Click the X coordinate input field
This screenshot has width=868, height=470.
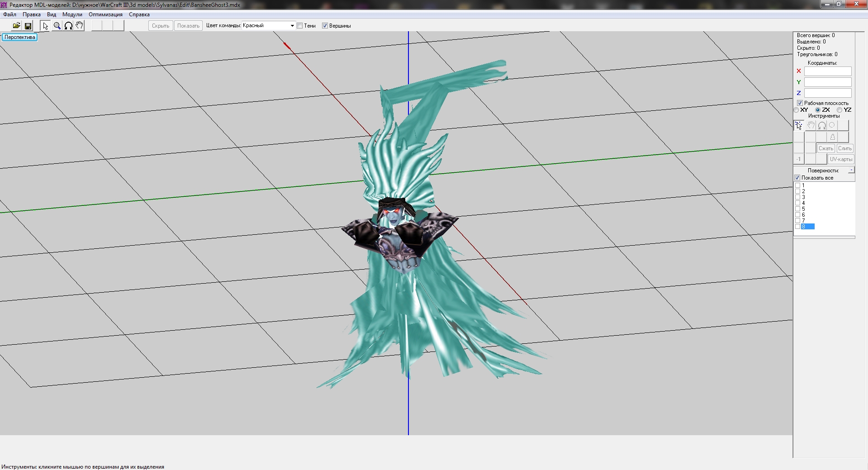pos(827,71)
